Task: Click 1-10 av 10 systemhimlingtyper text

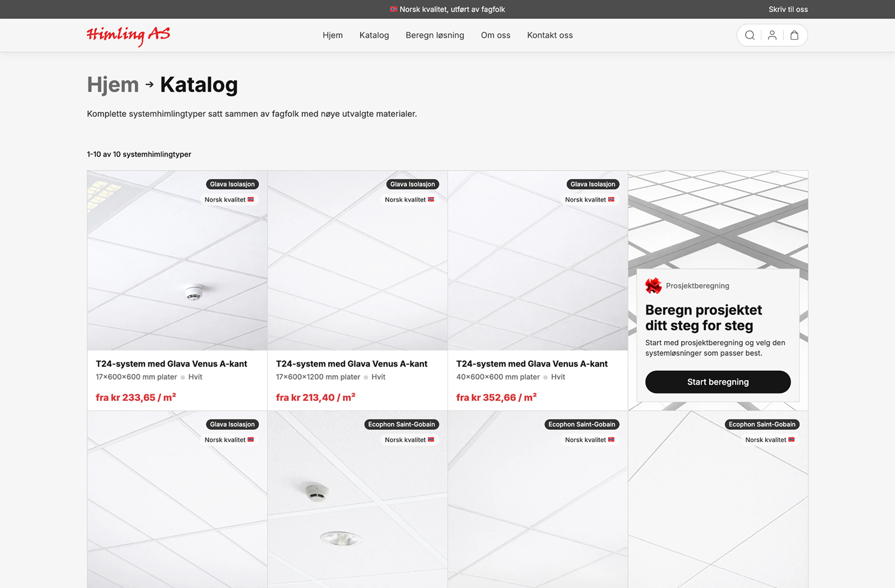Action: (x=139, y=154)
